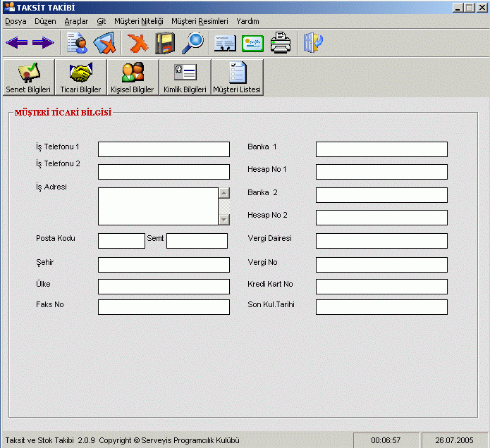Click the Kredi Kart No field
490x448 pixels.
[381, 287]
